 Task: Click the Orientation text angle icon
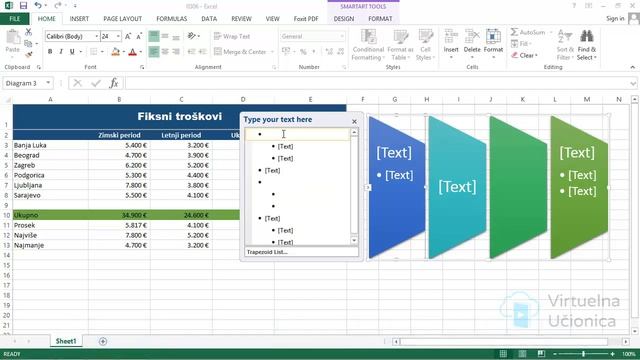coord(191,36)
